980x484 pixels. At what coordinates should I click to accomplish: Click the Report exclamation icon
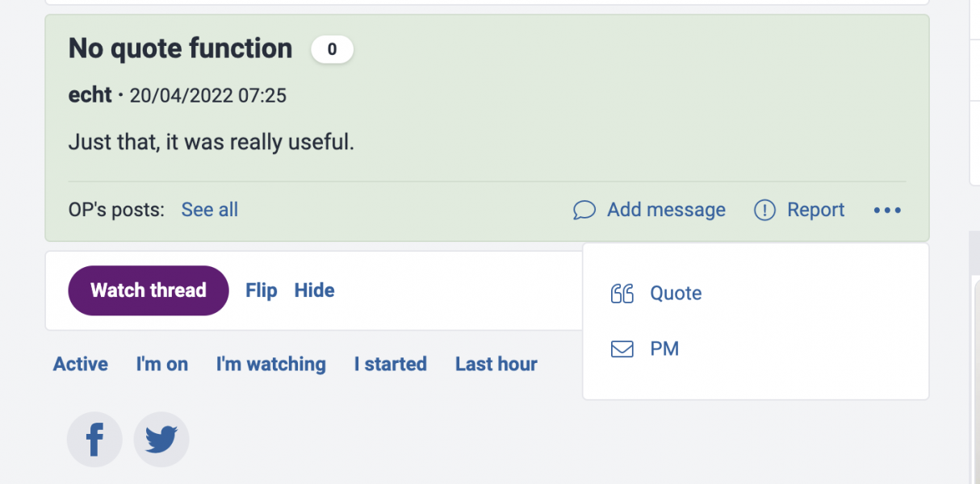click(764, 210)
